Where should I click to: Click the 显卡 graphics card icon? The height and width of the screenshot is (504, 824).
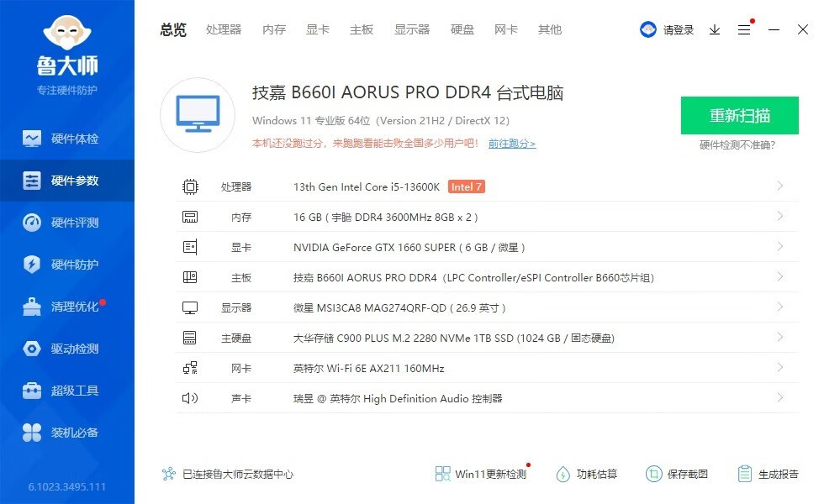(x=190, y=247)
